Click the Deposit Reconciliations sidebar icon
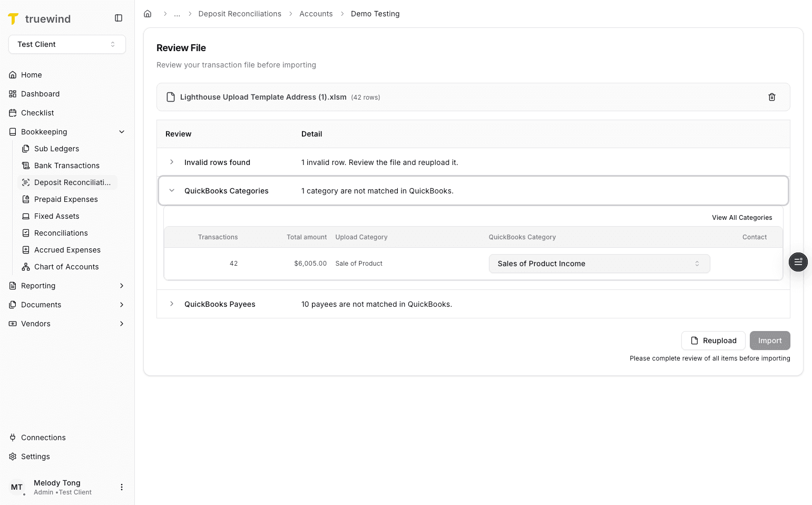This screenshot has height=505, width=812. coord(25,182)
